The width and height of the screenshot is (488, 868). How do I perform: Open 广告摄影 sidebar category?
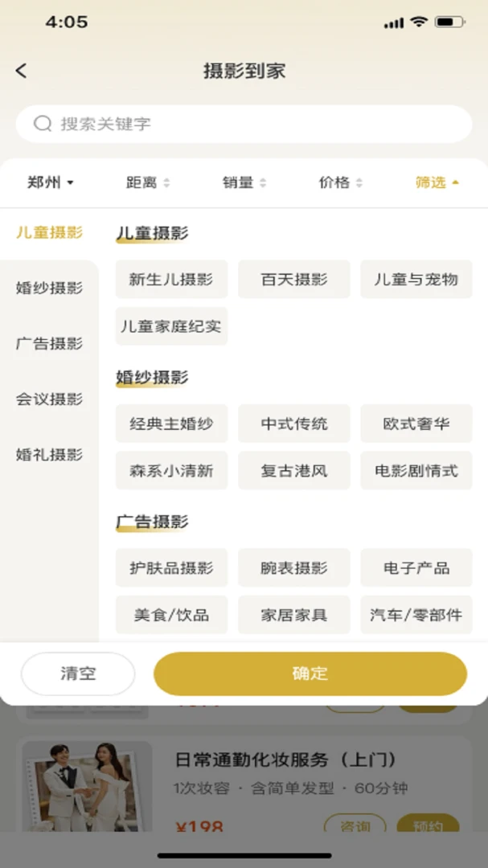point(49,343)
